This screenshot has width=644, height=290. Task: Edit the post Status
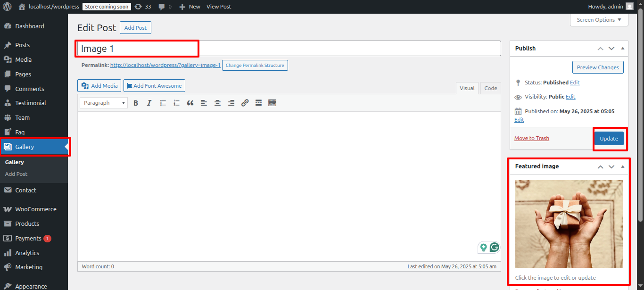point(575,83)
